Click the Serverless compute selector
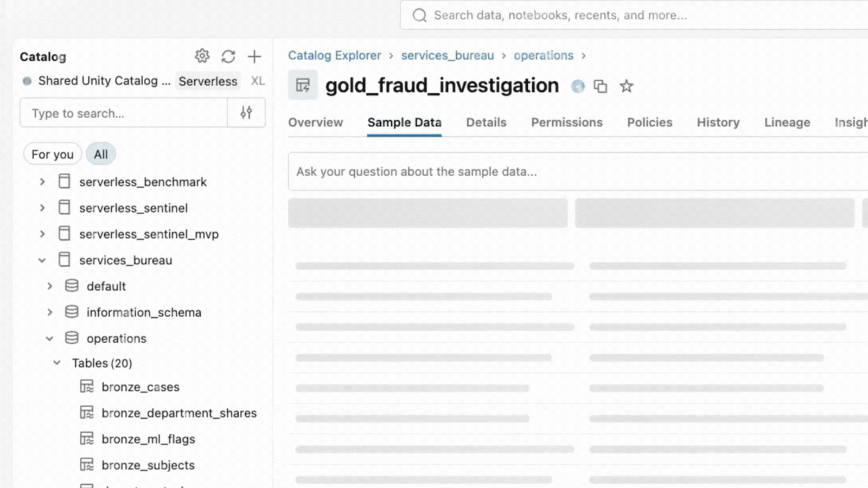 (208, 81)
